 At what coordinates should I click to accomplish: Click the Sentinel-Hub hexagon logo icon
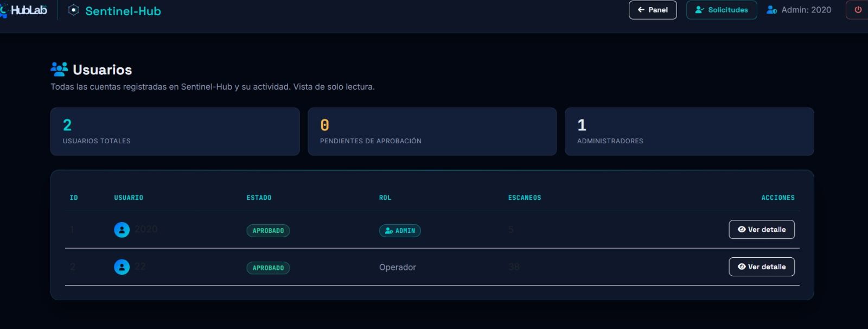(x=74, y=10)
